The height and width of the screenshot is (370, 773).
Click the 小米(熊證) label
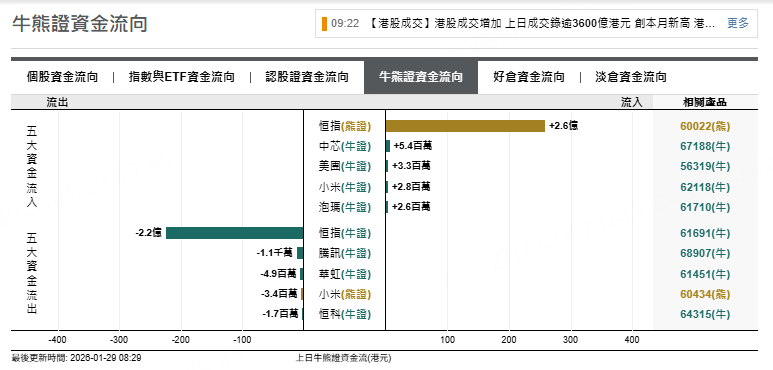tap(345, 294)
